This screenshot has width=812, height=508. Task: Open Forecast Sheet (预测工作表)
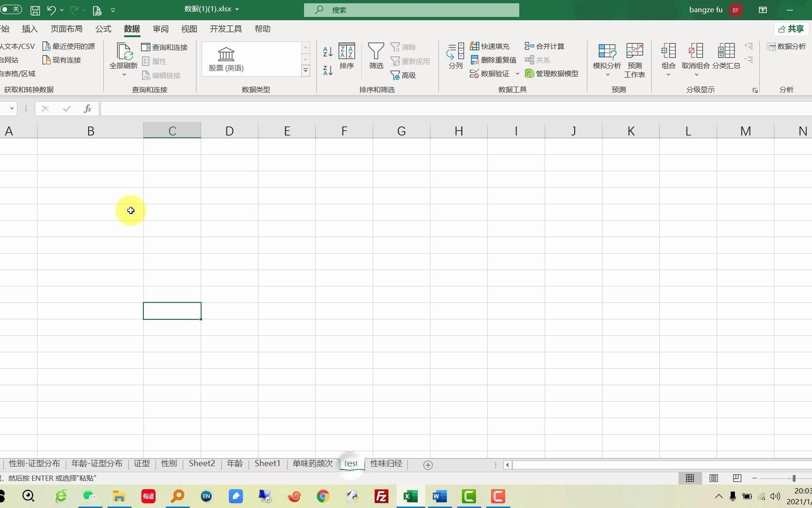pos(634,60)
